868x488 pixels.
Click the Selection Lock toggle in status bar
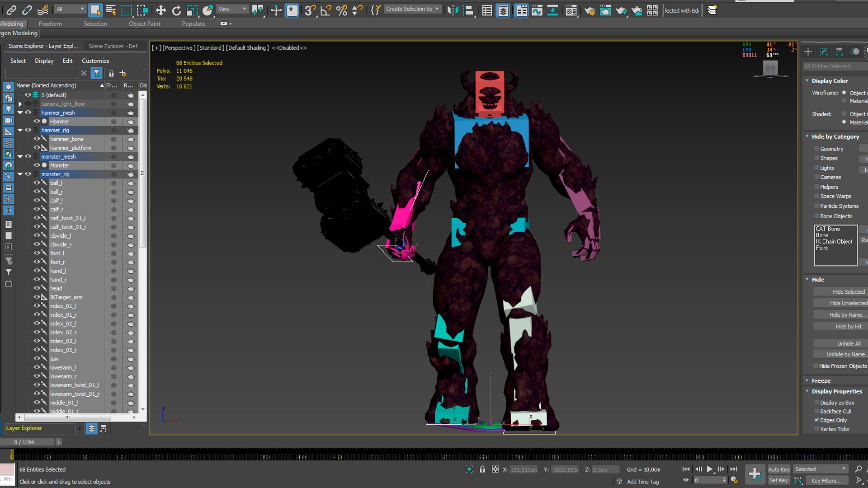[482, 469]
